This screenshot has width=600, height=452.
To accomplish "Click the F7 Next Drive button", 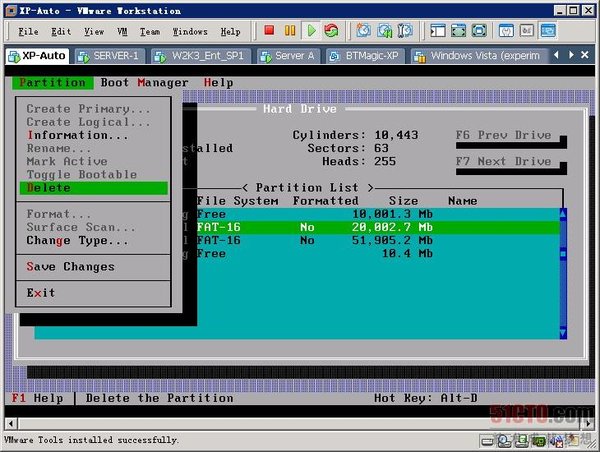I will tap(503, 161).
